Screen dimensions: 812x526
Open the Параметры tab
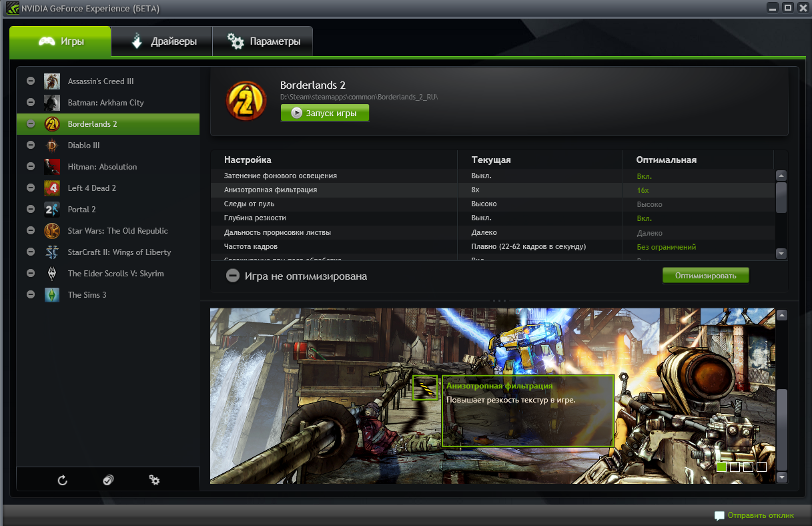(262, 41)
